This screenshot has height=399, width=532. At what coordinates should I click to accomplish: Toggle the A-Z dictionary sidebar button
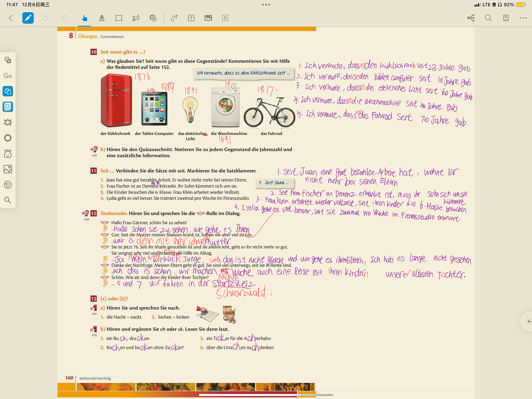[8, 106]
